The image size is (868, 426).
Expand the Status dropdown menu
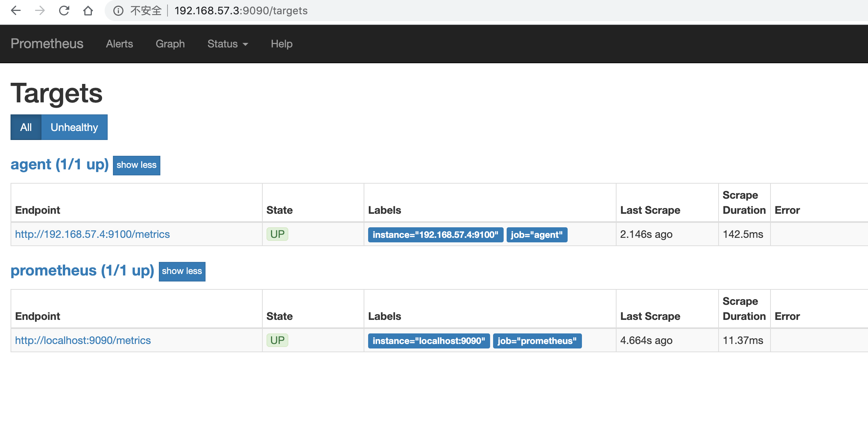[x=228, y=44]
